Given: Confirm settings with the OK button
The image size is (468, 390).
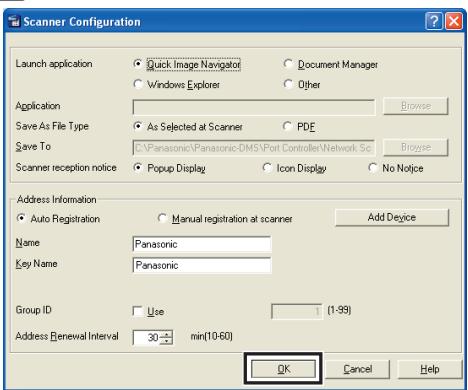Looking at the screenshot, I should (x=283, y=369).
